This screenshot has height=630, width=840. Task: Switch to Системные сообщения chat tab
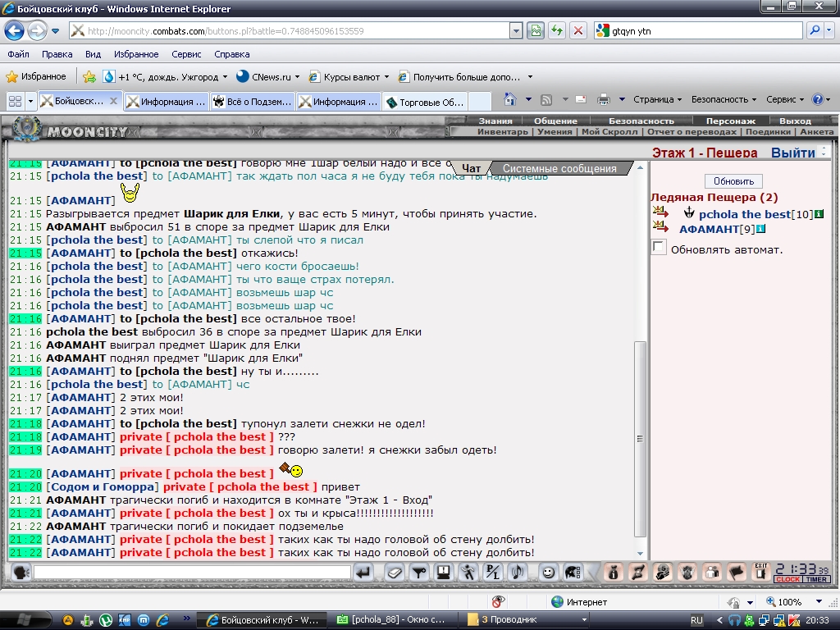(x=559, y=168)
